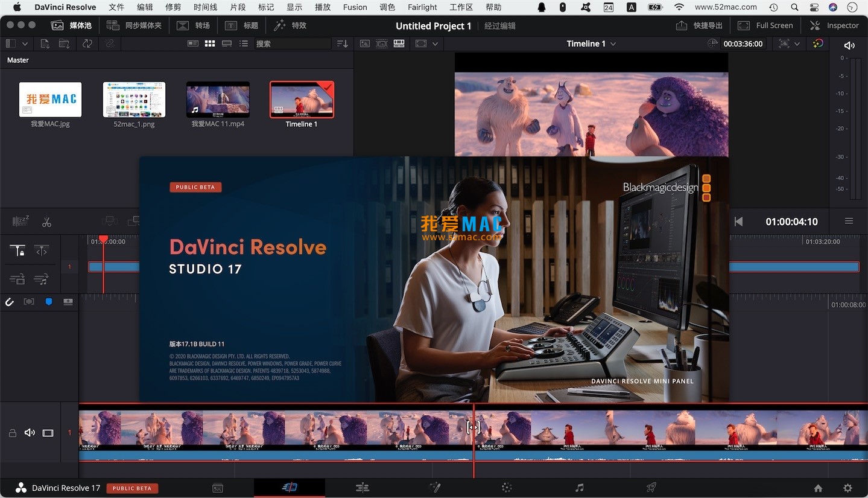The image size is (868, 498).
Task: Switch to the Fusion page
Action: pos(434,488)
